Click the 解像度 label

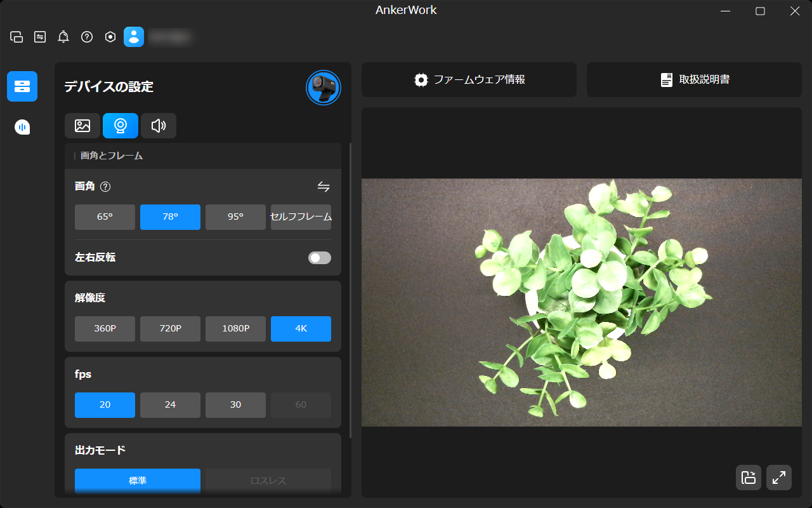(90, 298)
